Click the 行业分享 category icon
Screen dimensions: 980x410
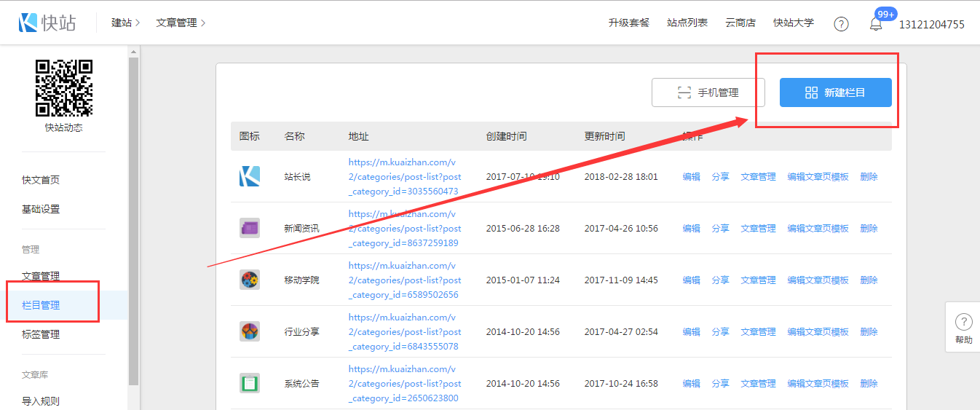pos(250,331)
